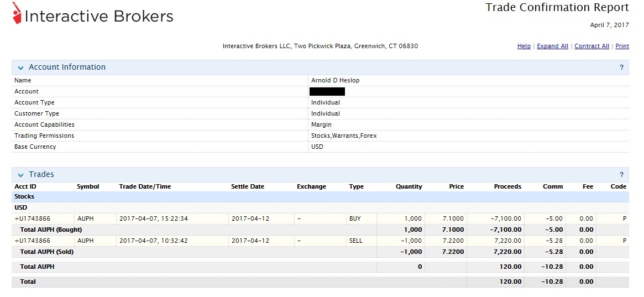Click the Settle Date column header

(248, 186)
